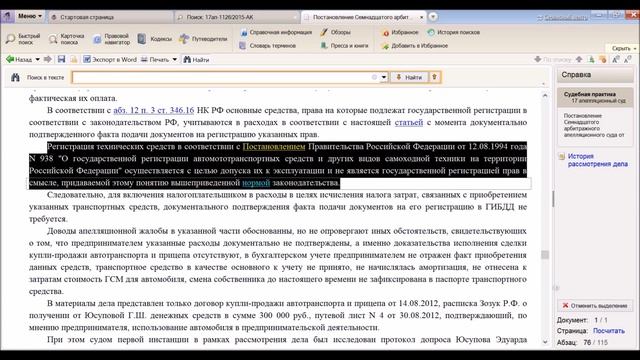Image resolution: width=640 pixels, height=360 pixels.
Task: Open the search-in-text history dropdown
Action: 384,77
